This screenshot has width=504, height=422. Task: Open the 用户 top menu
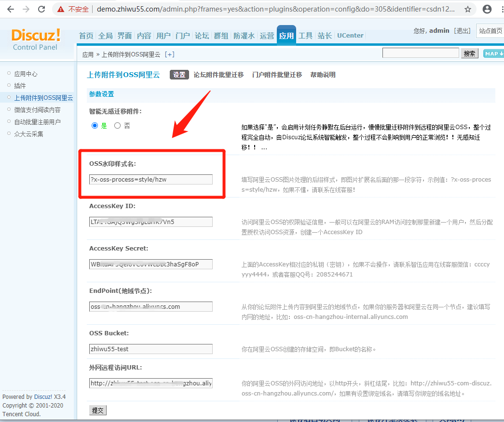click(x=163, y=35)
